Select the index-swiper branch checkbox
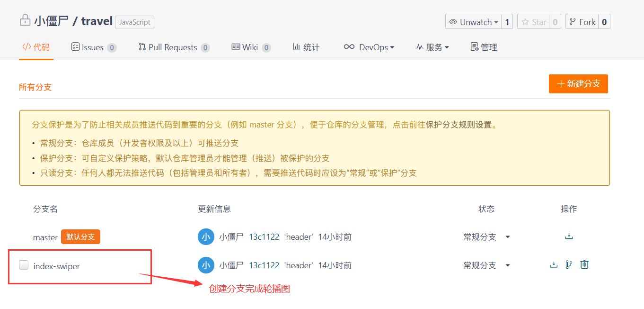Image resolution: width=644 pixels, height=309 pixels. 24,265
